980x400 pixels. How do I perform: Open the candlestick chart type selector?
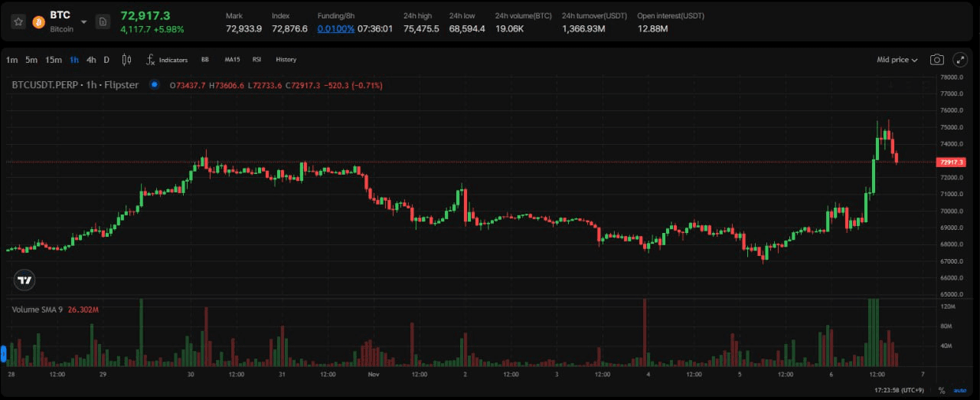point(127,60)
